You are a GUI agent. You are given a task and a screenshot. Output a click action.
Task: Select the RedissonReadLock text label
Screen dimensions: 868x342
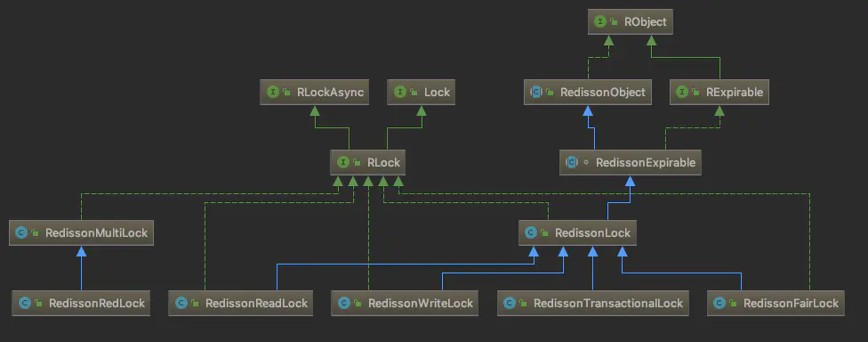(256, 303)
